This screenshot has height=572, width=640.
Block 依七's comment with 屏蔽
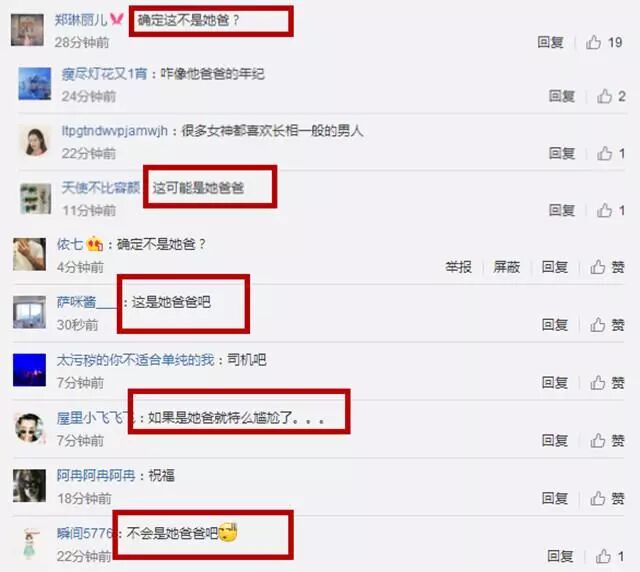(506, 267)
